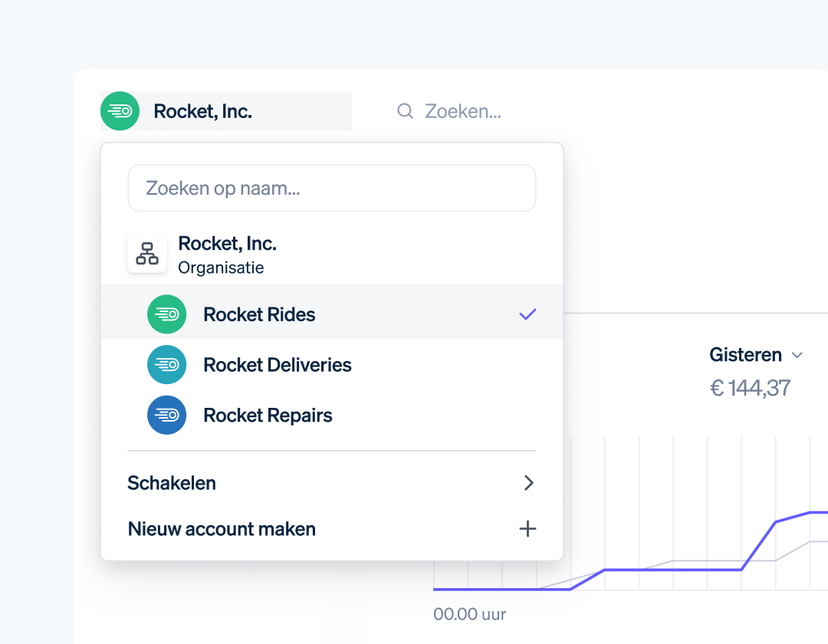Click the Rocket, Inc. organisatie hierarchy icon
Viewport: 828px width, 644px height.
pyautogui.click(x=147, y=253)
